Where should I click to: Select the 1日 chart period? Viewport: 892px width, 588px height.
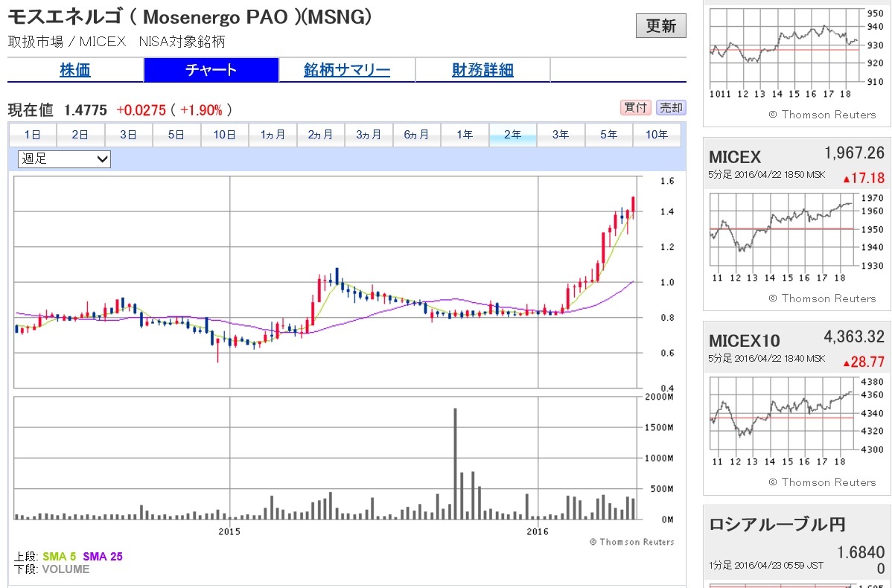[33, 135]
